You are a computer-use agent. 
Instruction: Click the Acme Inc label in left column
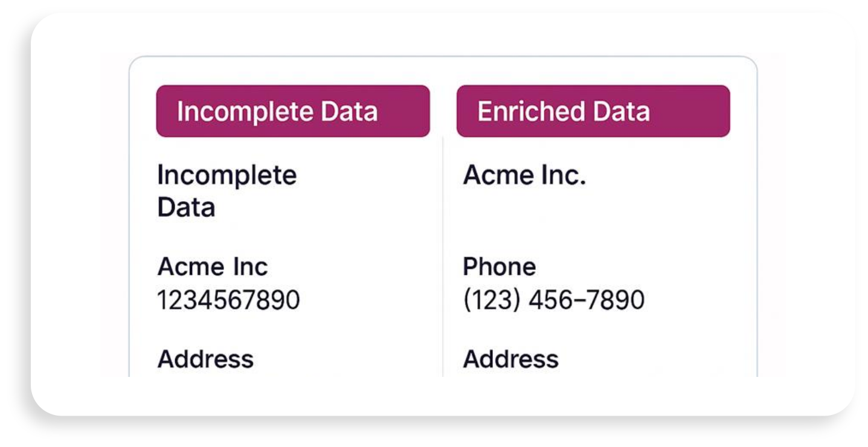(x=212, y=266)
